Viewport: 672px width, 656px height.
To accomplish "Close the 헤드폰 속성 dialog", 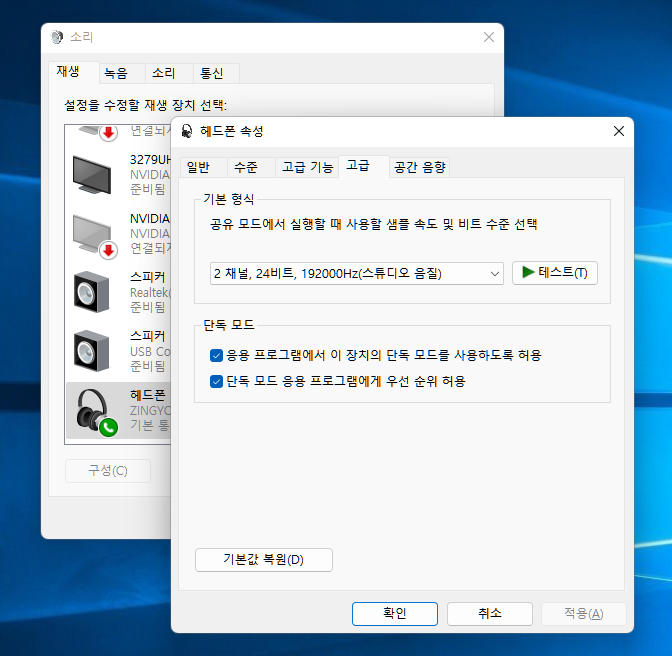I will pos(618,131).
